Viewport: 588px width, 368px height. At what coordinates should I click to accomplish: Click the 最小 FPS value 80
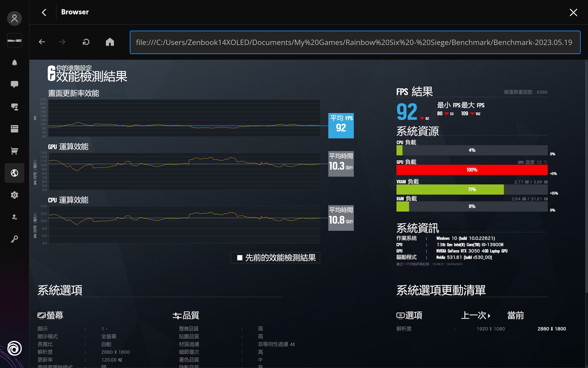440,114
